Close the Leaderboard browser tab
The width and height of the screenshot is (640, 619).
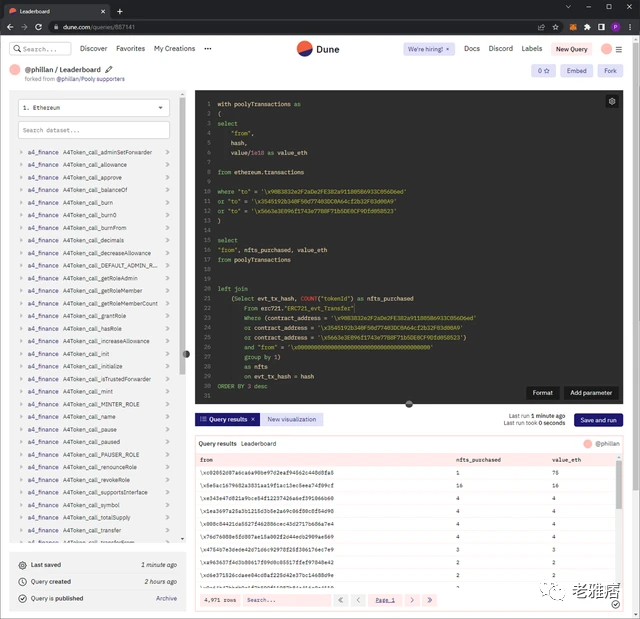pos(103,11)
